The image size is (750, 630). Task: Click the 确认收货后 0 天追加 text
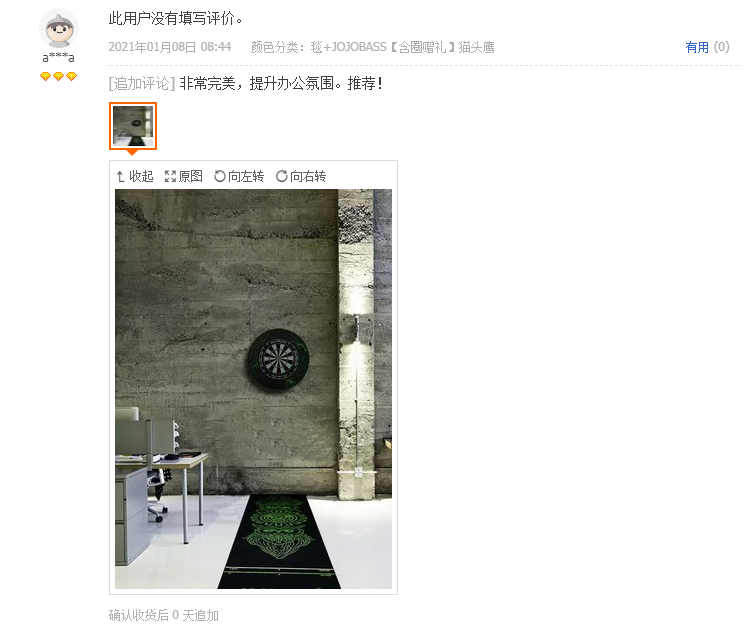point(164,615)
